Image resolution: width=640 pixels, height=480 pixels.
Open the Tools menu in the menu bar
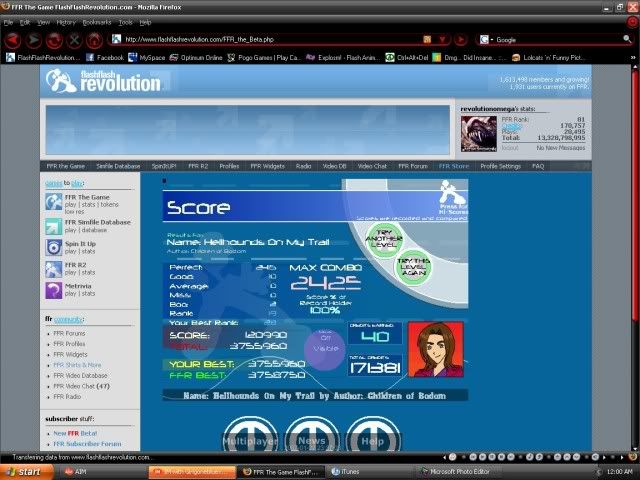125,21
